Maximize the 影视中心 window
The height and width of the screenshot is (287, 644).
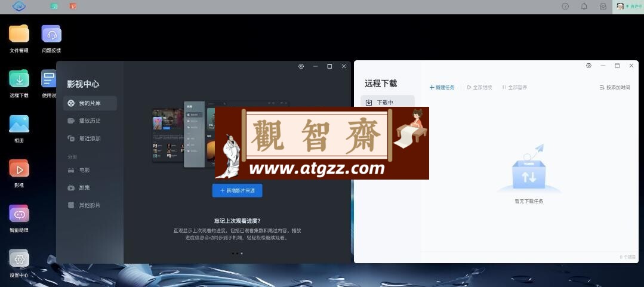329,66
